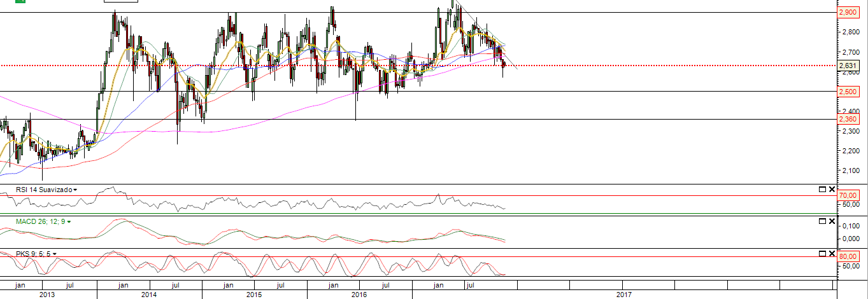The height and width of the screenshot is (299, 868).
Task: Expand the PKS 9; 5; 5 dropdown
Action: pyautogui.click(x=55, y=254)
